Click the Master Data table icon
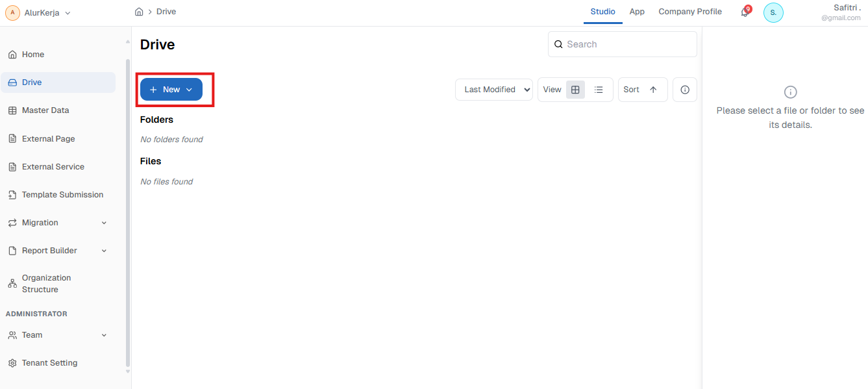868x389 pixels. coord(12,110)
